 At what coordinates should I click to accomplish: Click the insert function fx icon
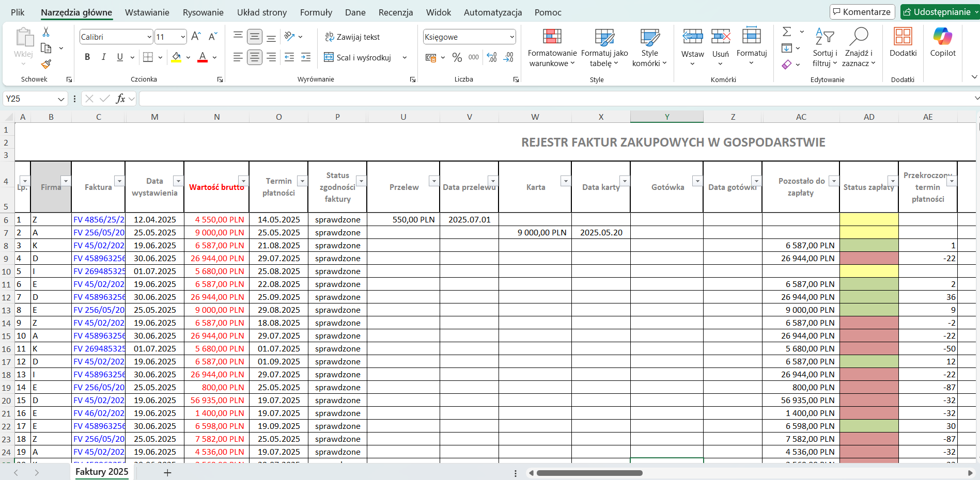click(120, 99)
